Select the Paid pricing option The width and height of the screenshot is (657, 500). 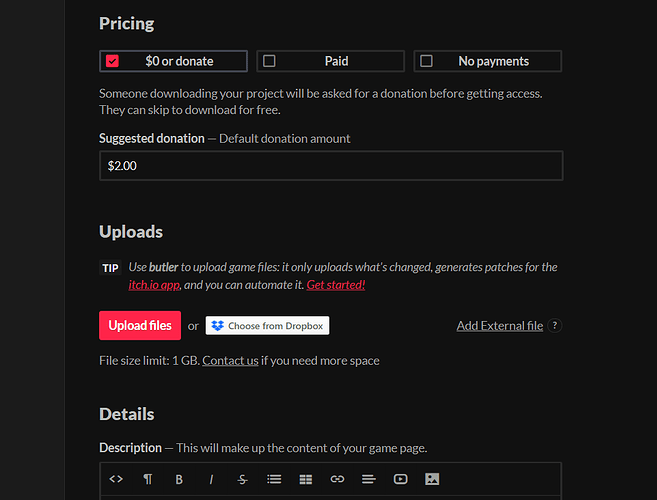tap(330, 61)
